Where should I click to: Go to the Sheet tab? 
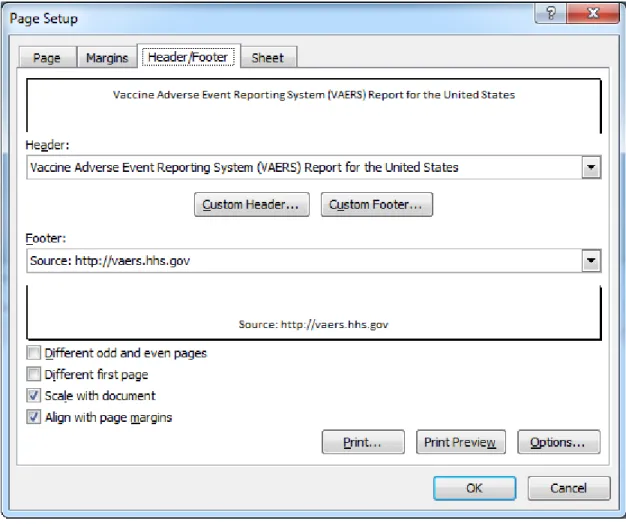pyautogui.click(x=268, y=57)
